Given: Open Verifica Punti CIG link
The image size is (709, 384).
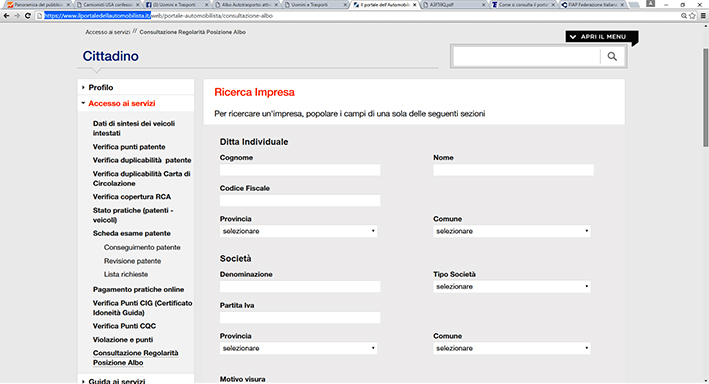Looking at the screenshot, I should [142, 308].
